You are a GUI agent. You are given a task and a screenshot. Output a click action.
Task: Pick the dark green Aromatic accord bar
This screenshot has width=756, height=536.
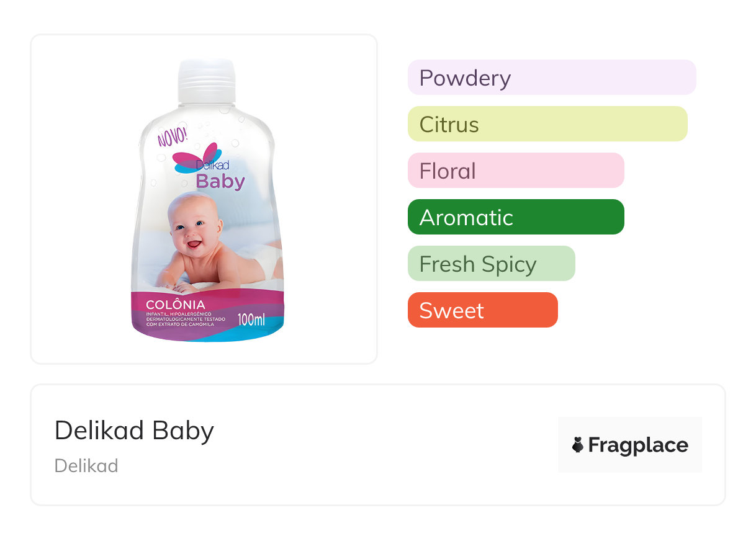tap(515, 217)
